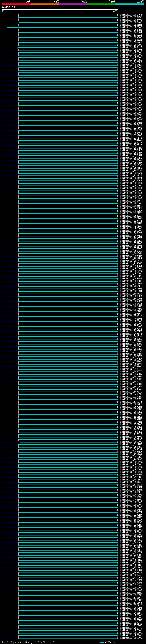
Task: Select the UniRef100_Q4H447 label
Action: coord(131,542)
